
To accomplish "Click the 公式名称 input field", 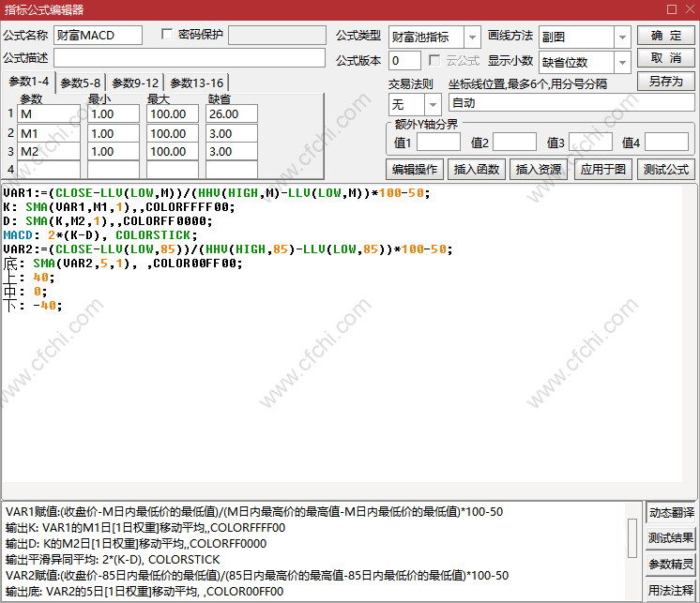I will coord(99,36).
